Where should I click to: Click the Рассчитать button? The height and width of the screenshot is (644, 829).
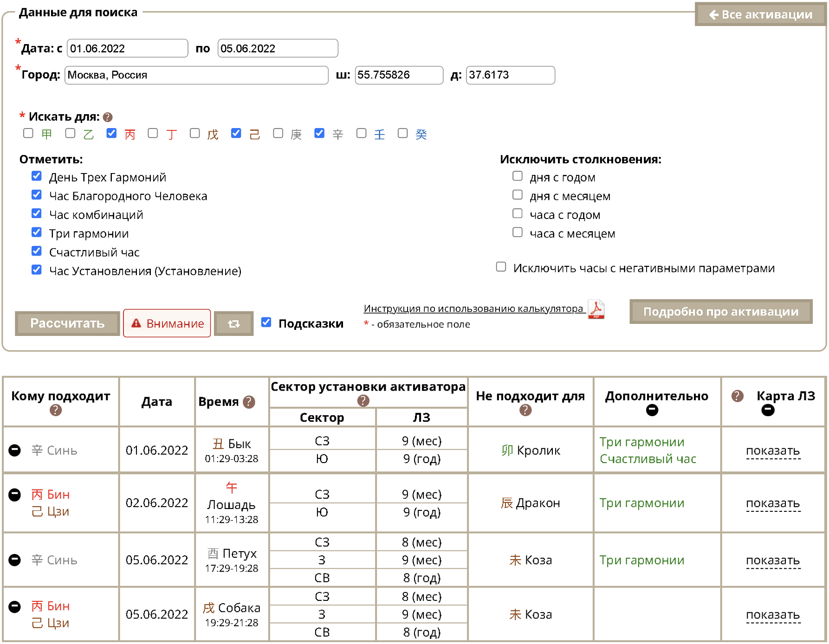67,323
